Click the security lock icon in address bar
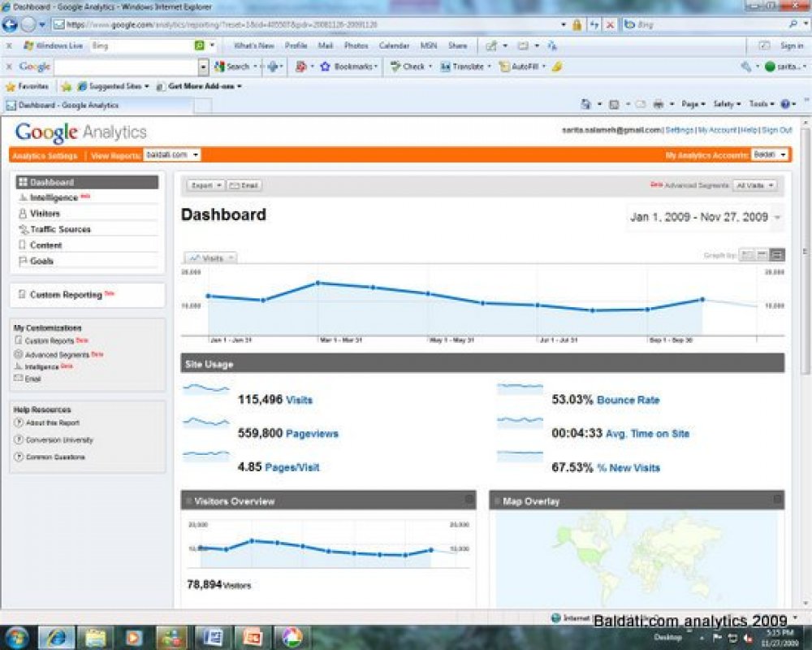Image resolution: width=812 pixels, height=650 pixels. coord(577,25)
